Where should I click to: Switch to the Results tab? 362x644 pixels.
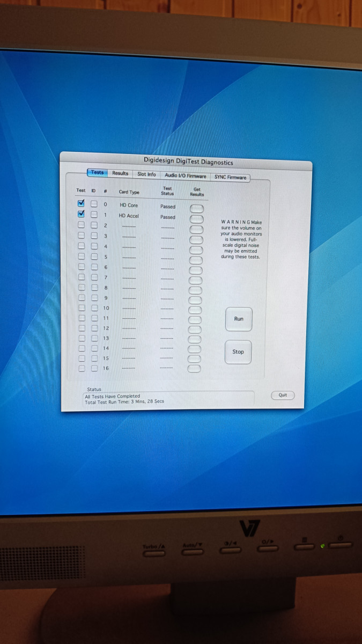click(120, 173)
